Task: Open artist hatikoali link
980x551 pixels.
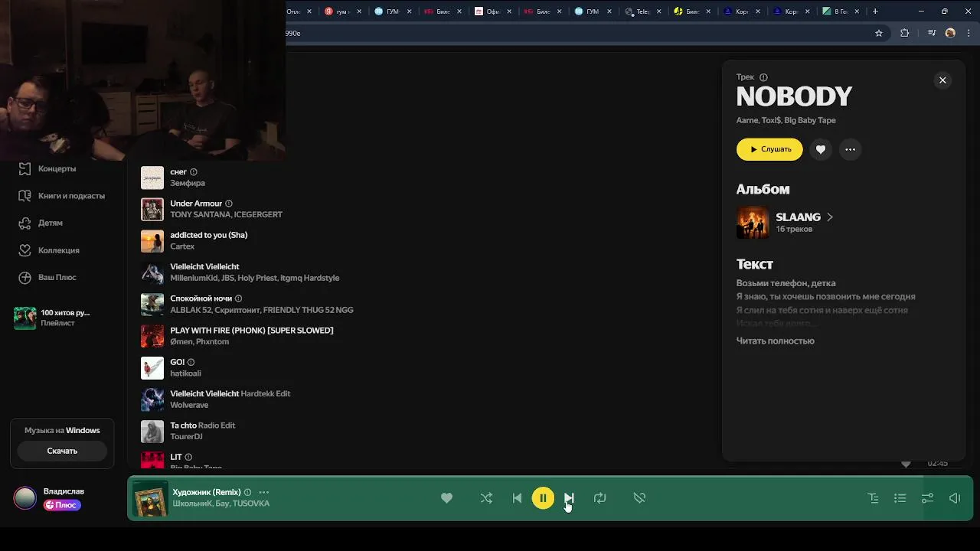Action: click(185, 373)
